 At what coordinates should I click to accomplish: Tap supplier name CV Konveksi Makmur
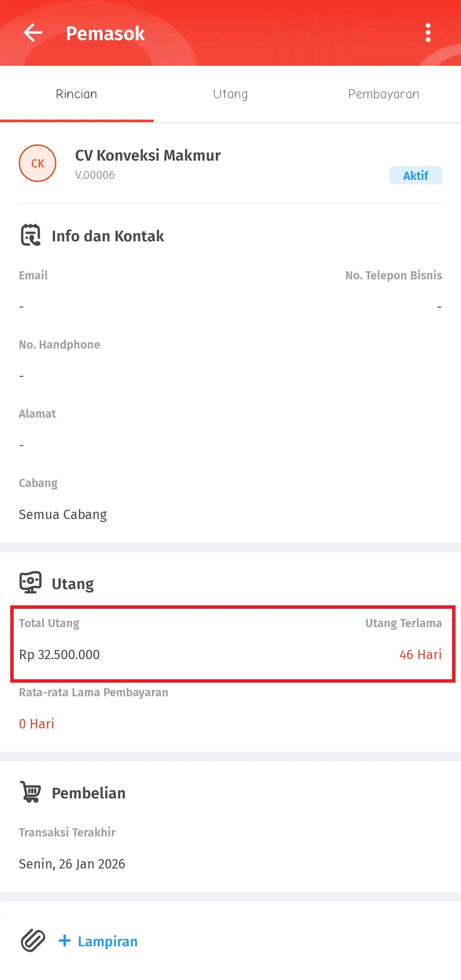[x=148, y=155]
